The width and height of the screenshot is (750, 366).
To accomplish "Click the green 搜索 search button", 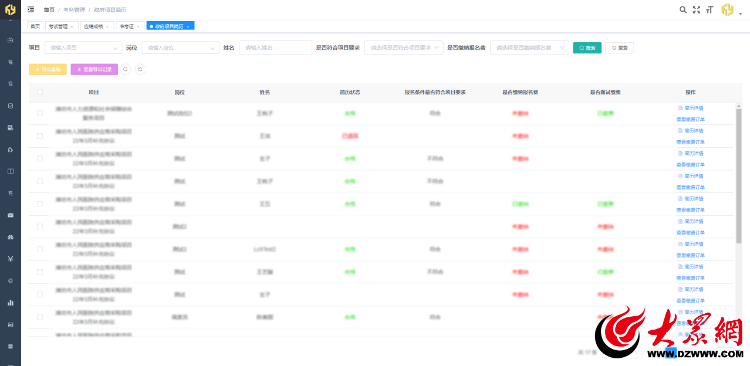I will tap(587, 48).
